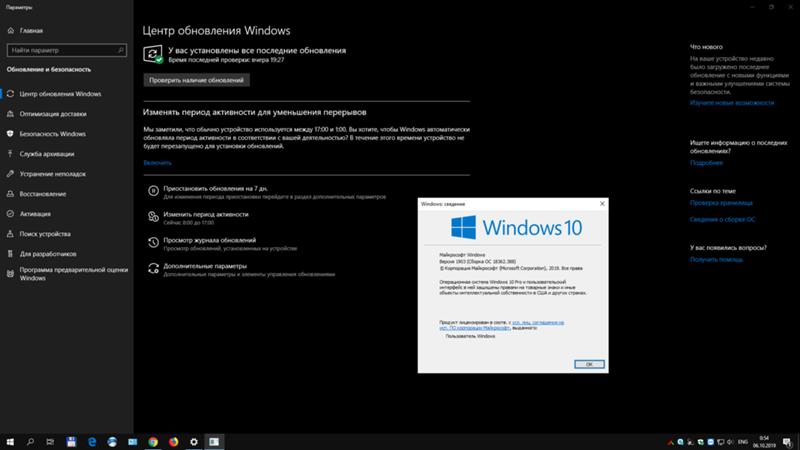Click the Получить помощь link
Screen dimensions: 800x450
[x=716, y=259]
